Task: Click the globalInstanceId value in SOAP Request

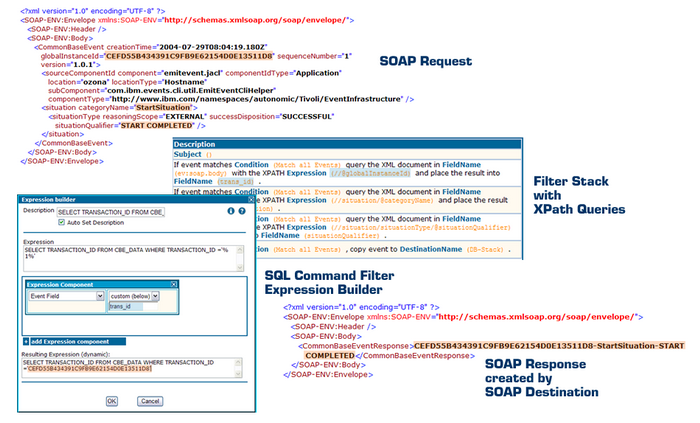Action: point(189,56)
